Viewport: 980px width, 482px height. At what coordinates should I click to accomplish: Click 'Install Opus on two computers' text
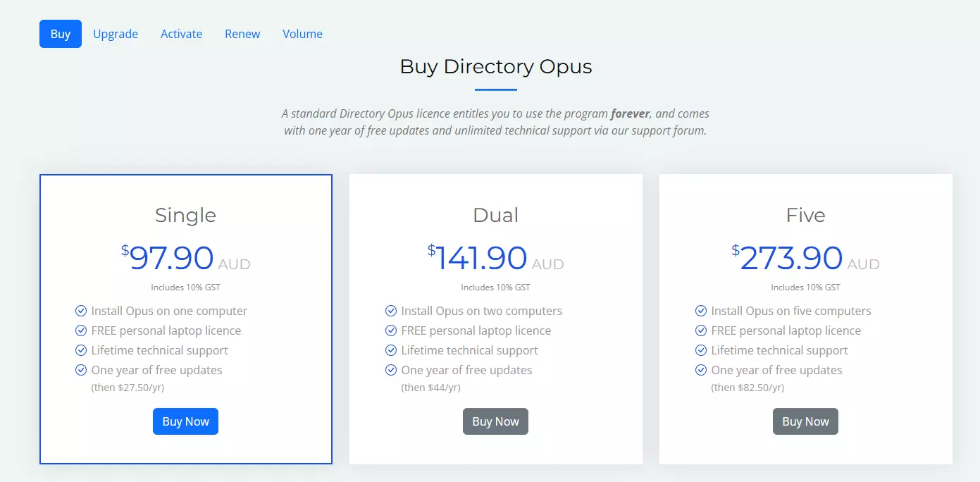[x=482, y=311]
